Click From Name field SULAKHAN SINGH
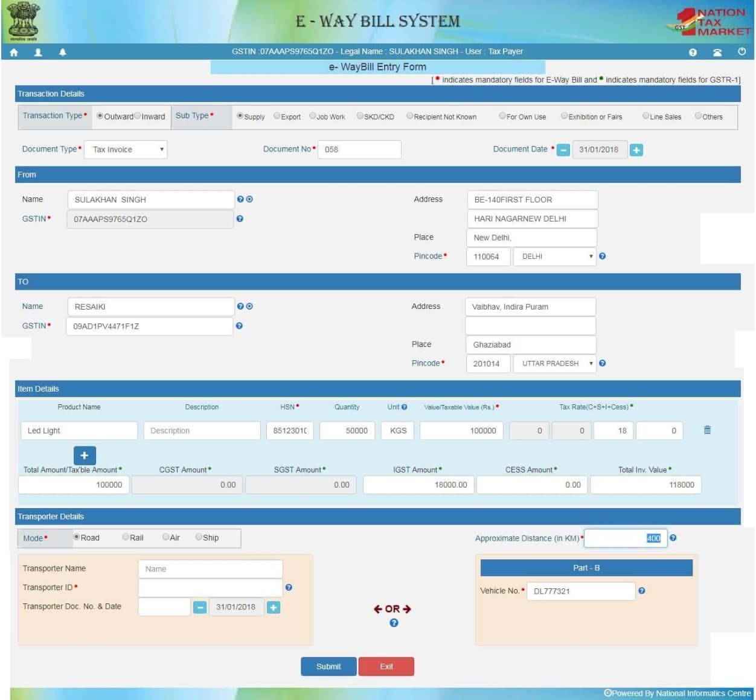The height and width of the screenshot is (700, 756). (151, 200)
